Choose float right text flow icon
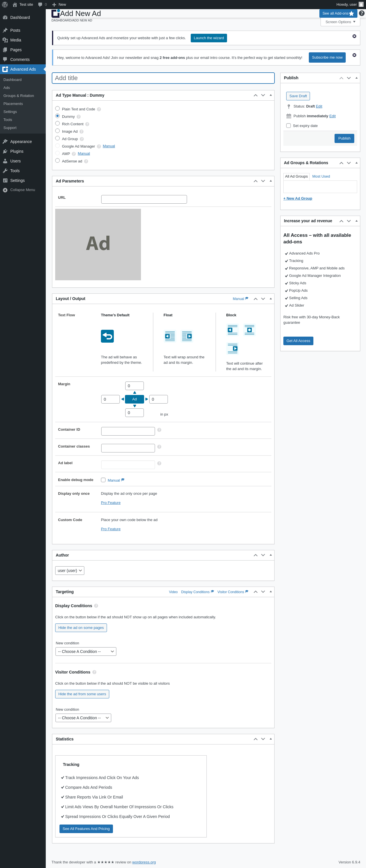The image size is (366, 868). click(x=187, y=336)
